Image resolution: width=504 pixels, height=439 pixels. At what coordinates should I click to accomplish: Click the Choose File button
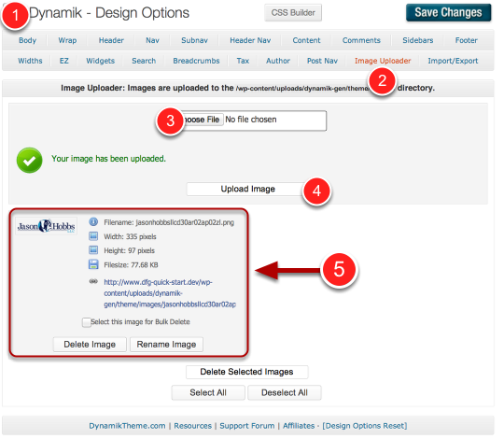tap(203, 120)
